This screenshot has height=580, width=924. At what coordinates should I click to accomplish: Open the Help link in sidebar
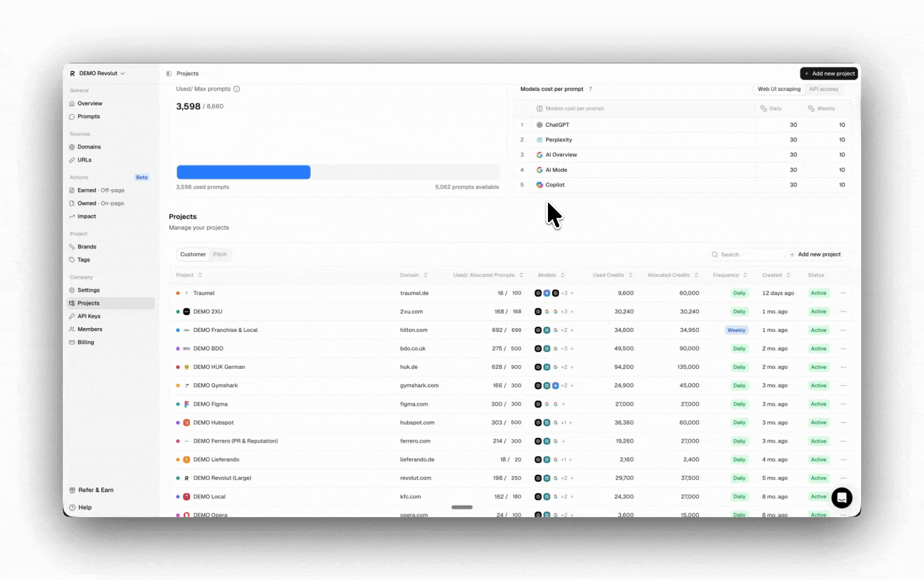tap(81, 508)
